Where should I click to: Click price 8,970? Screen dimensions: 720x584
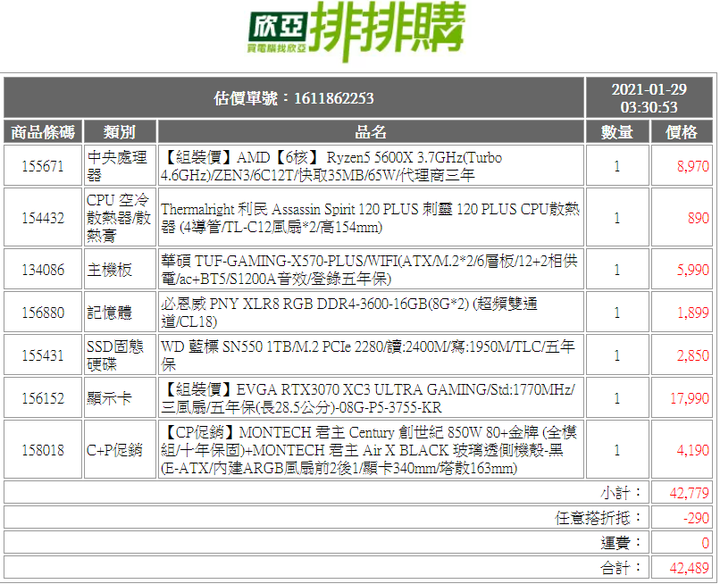coord(693,166)
